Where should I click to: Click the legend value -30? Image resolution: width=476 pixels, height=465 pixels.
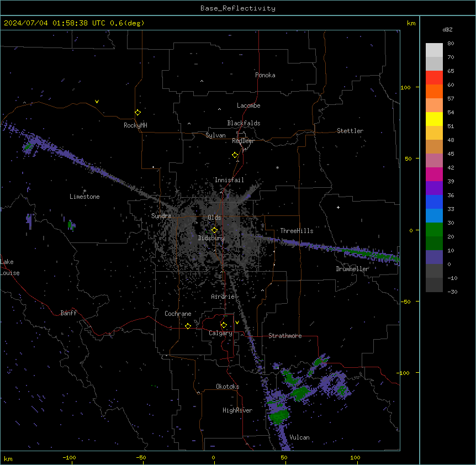(452, 292)
